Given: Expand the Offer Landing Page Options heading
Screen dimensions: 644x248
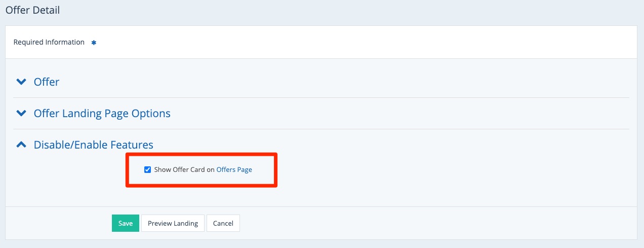Looking at the screenshot, I should coord(102,113).
